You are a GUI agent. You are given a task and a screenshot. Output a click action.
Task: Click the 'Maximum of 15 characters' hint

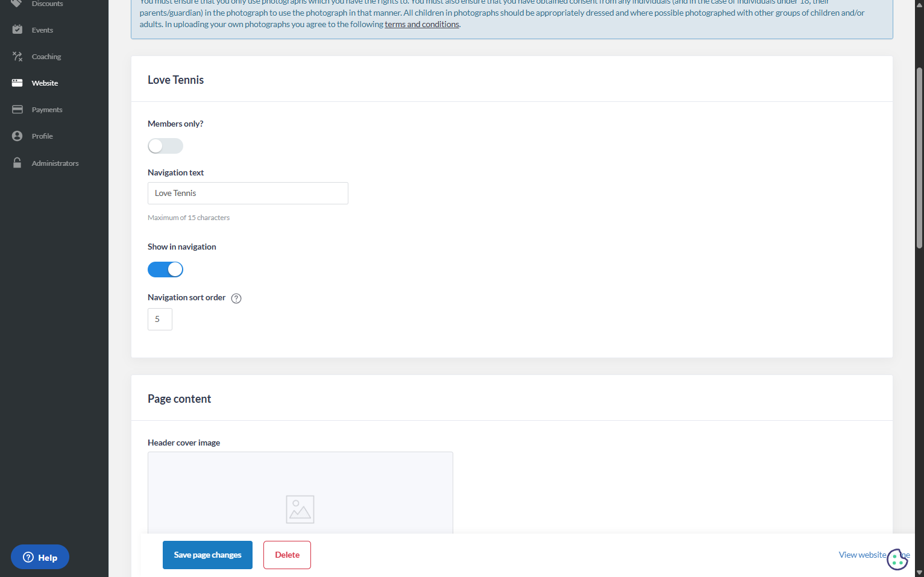(x=189, y=218)
